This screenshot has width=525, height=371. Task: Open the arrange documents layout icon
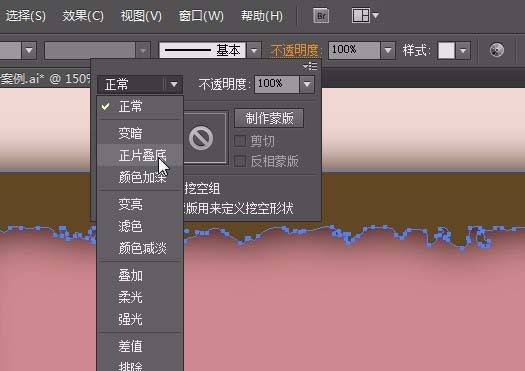361,16
